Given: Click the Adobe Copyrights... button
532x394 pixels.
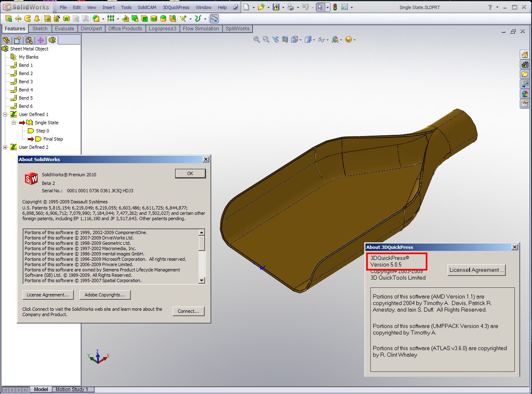Looking at the screenshot, I should [105, 295].
